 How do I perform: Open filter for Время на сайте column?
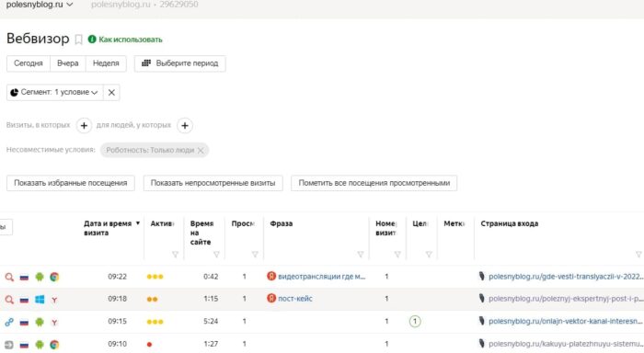click(216, 255)
